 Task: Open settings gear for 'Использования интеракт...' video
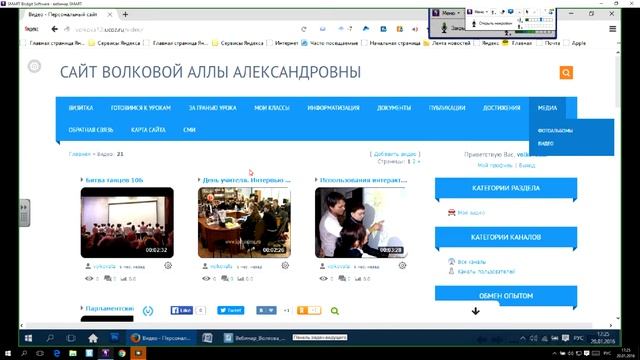(x=402, y=266)
